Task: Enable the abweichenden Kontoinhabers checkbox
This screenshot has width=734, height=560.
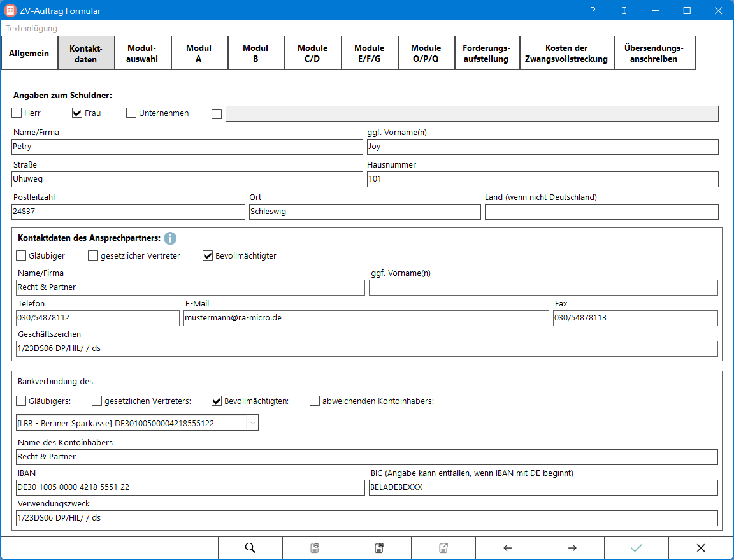Action: coord(315,401)
